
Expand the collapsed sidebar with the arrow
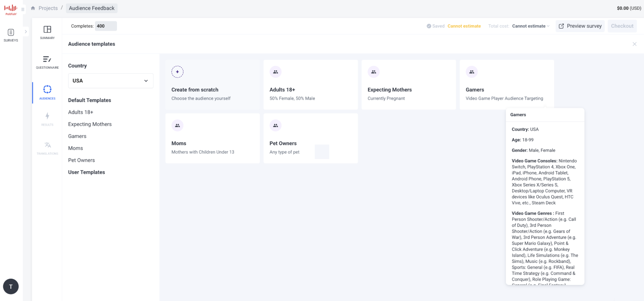pos(26,31)
